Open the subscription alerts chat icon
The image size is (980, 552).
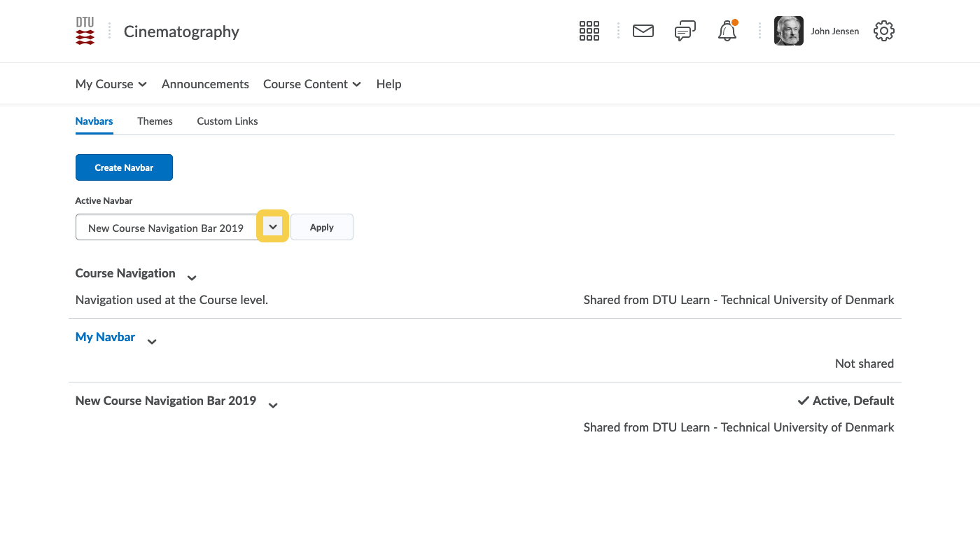pyautogui.click(x=685, y=31)
